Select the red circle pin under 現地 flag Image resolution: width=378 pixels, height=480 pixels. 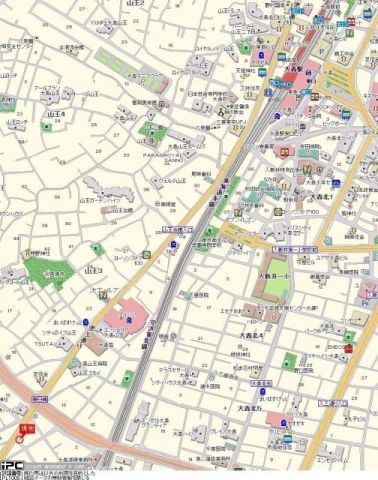(20, 440)
